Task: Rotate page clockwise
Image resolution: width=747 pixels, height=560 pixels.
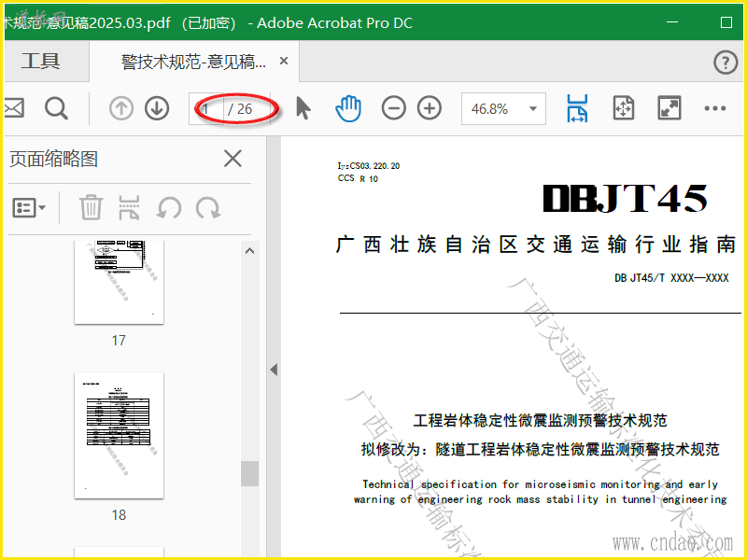Action: 208,208
